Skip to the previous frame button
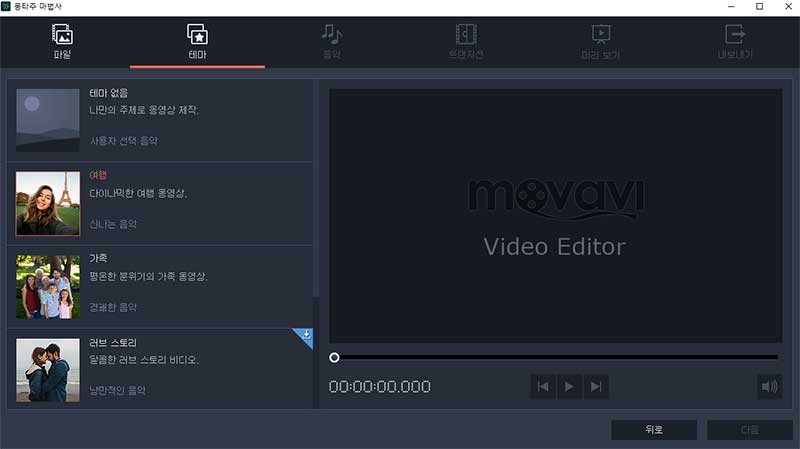 pyautogui.click(x=543, y=387)
